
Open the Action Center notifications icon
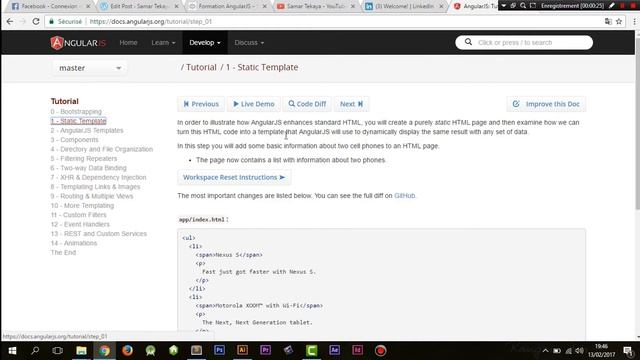click(x=628, y=351)
